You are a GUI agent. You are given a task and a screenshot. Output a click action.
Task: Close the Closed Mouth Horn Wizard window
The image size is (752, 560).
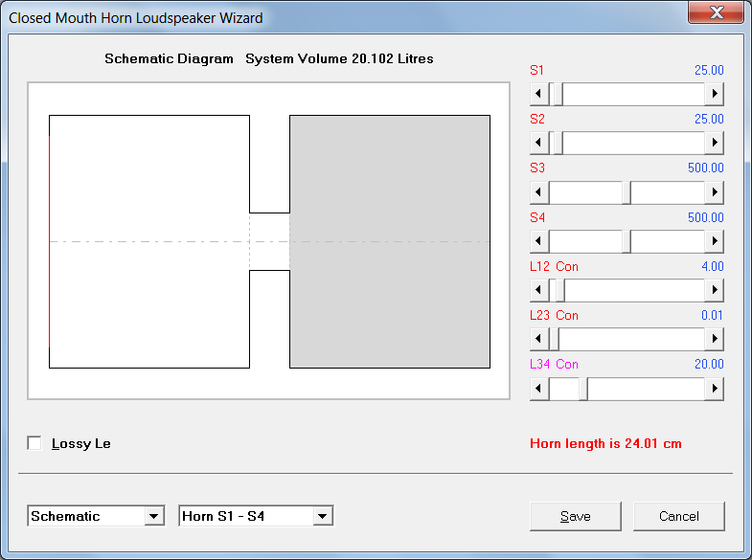pos(717,12)
